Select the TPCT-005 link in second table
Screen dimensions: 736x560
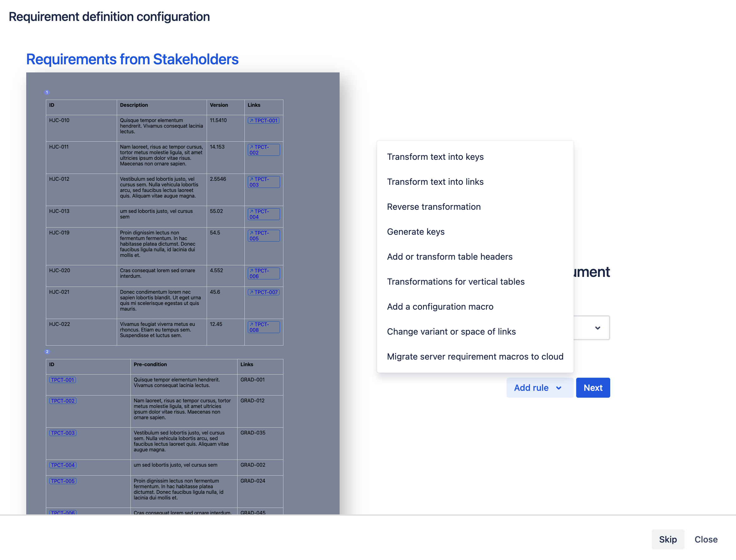pos(62,481)
